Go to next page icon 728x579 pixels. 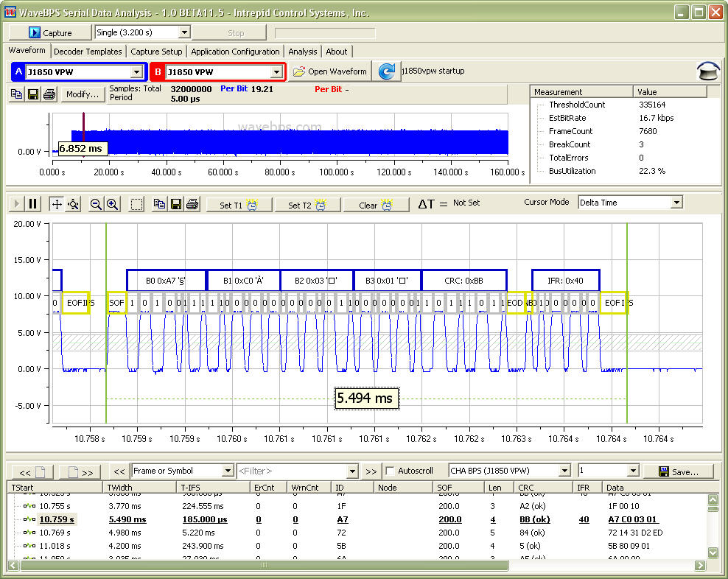(80, 472)
